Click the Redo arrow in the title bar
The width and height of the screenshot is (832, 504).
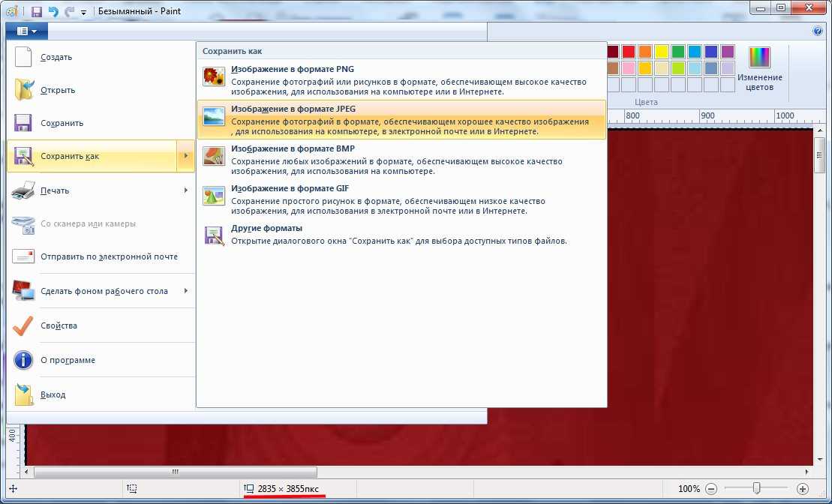tap(70, 11)
